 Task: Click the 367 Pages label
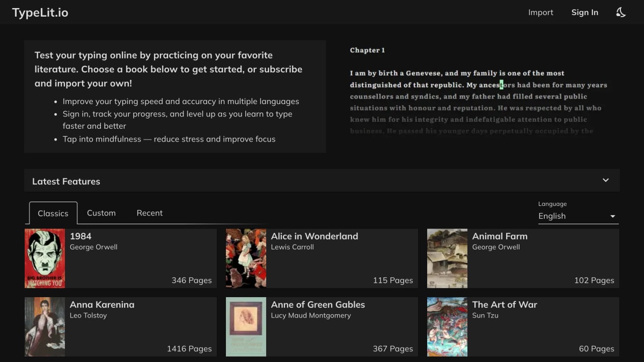[393, 349]
